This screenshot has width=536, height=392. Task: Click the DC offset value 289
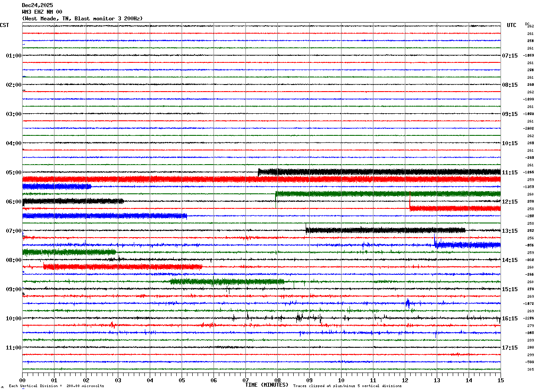(530, 340)
